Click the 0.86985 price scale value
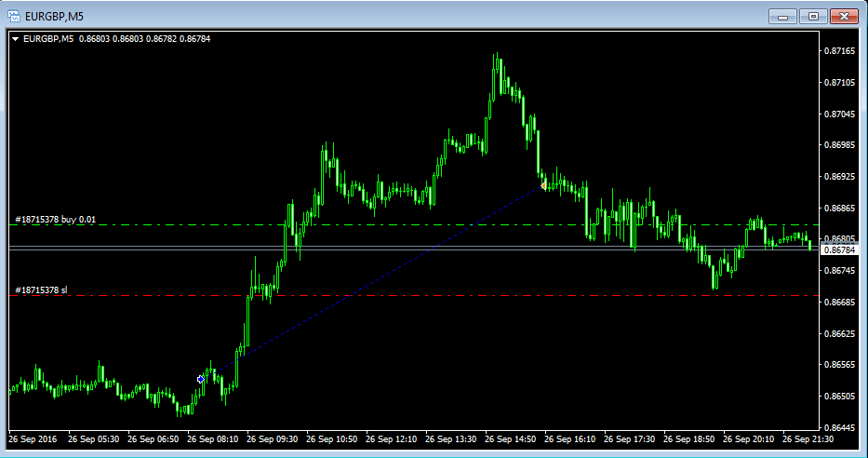 [840, 145]
